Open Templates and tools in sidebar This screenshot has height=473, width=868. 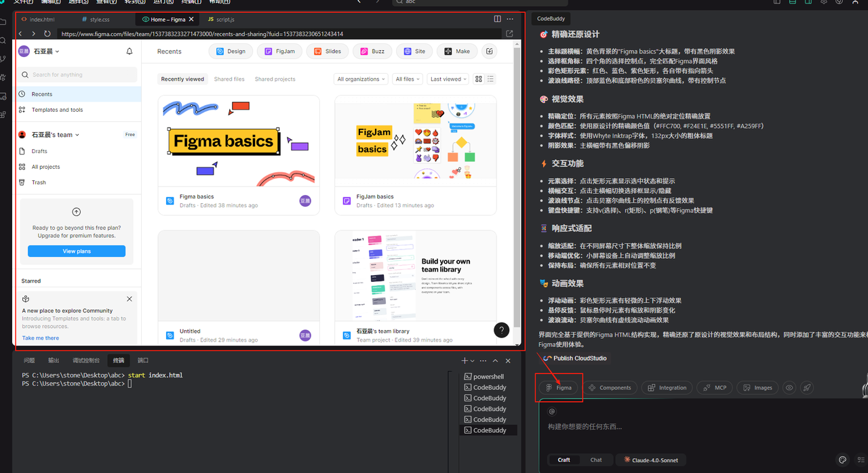coord(78,110)
